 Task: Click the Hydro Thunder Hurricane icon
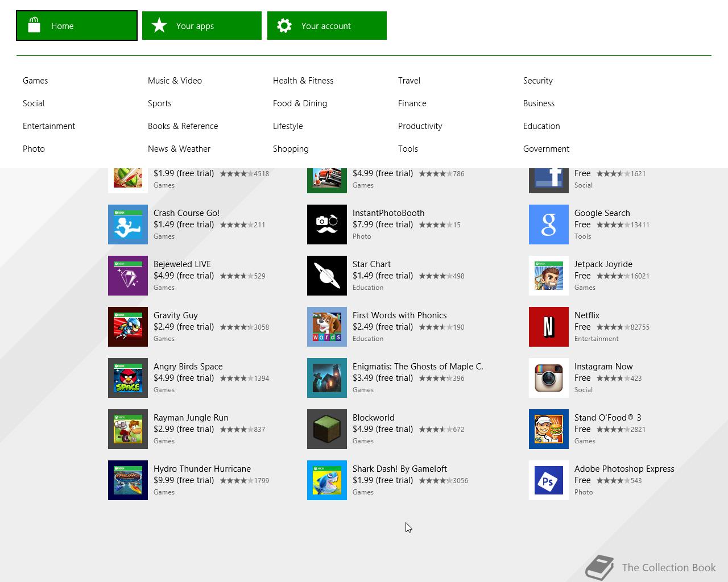[128, 480]
